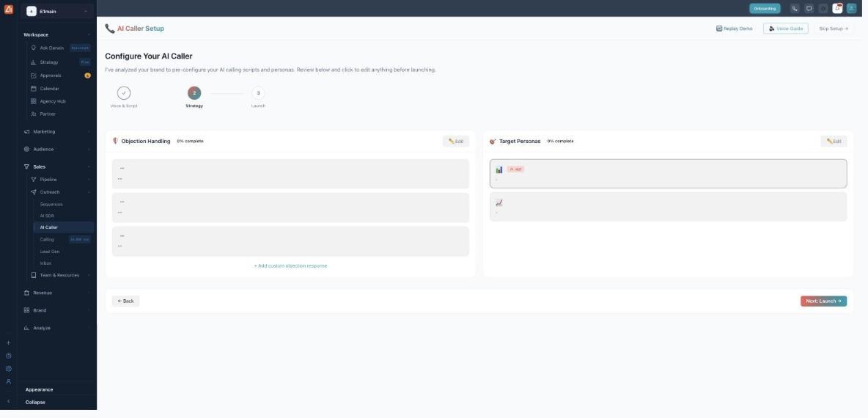Open the Partner page in the sidebar
Viewport: 868px width, 418px height.
48,114
